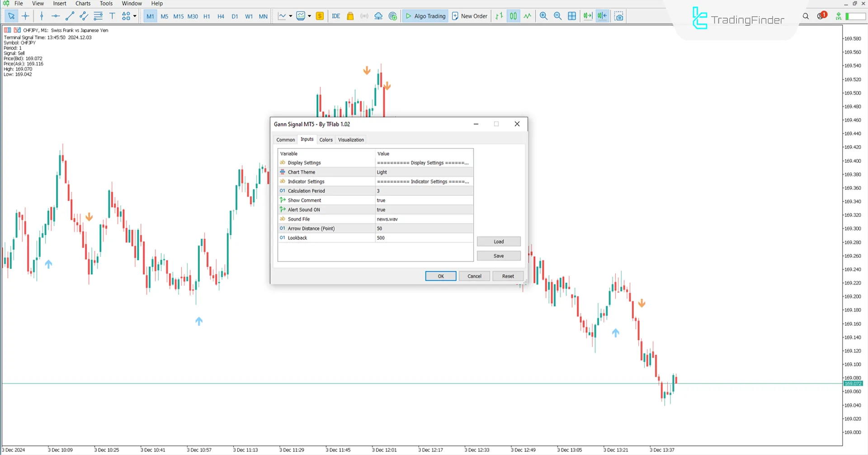Toggle chart auto-scroll to latest bars
Screen dimensions: 868x455
tap(587, 16)
